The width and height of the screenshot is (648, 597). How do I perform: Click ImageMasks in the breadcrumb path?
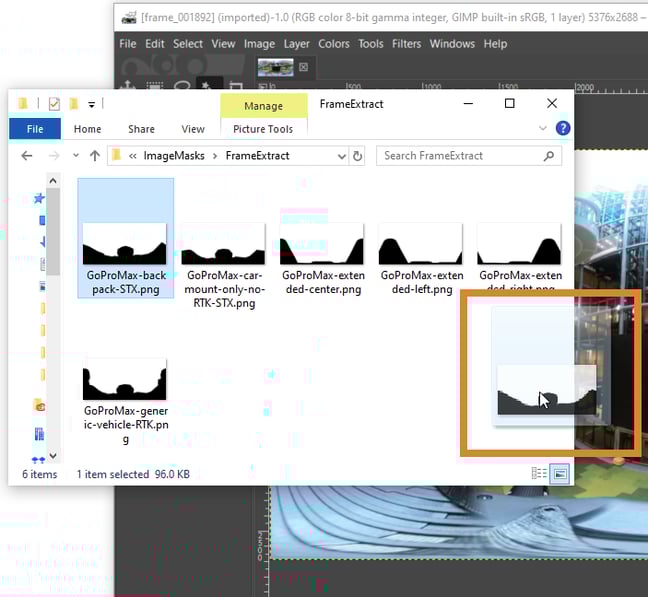tap(173, 156)
